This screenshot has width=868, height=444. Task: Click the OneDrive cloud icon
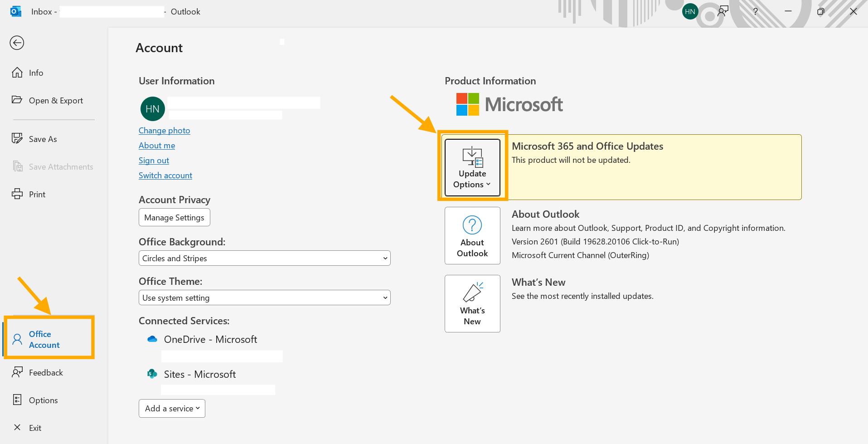152,339
